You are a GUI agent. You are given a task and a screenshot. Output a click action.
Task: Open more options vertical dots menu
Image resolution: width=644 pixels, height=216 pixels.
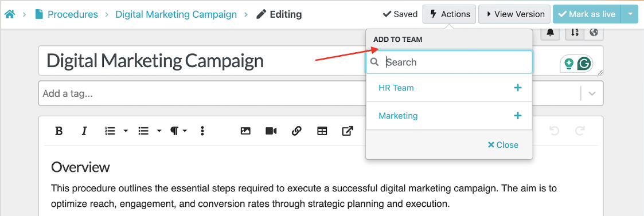pyautogui.click(x=202, y=131)
